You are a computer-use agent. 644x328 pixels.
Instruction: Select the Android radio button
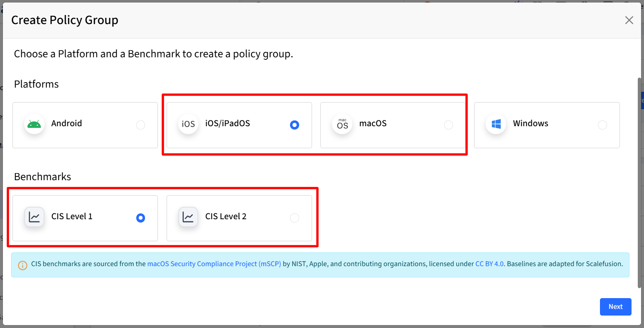pyautogui.click(x=141, y=125)
